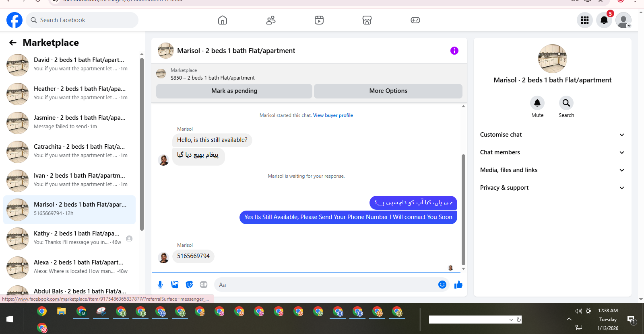Click the listing thumbnail in chat header

point(166,51)
